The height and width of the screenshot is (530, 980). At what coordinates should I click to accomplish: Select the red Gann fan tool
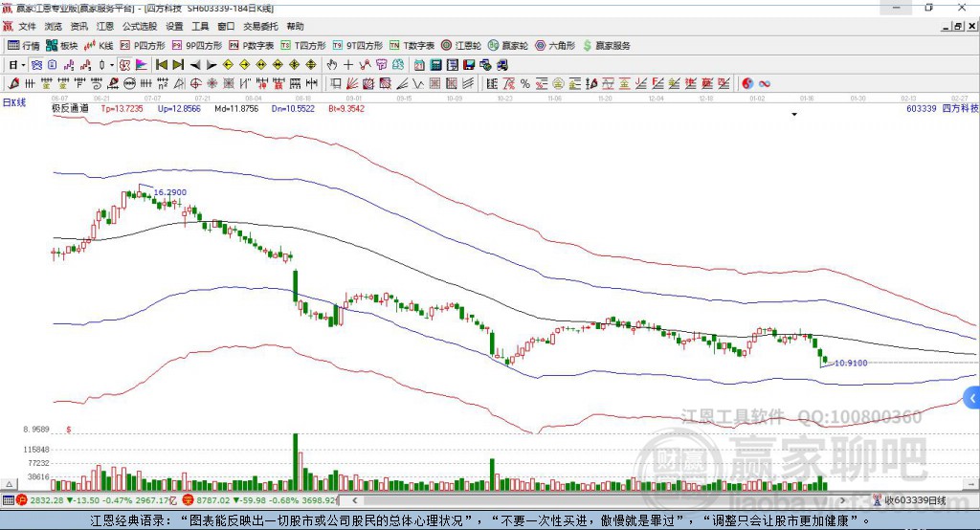(x=352, y=84)
